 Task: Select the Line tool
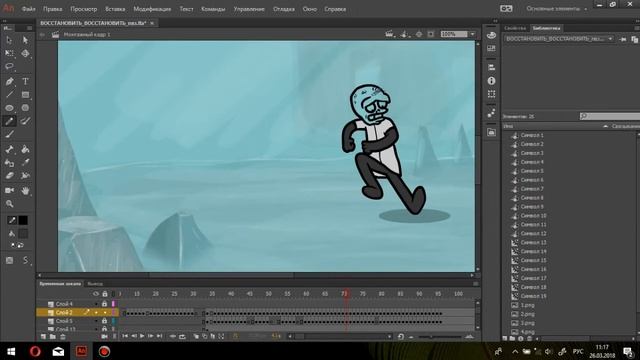[9, 95]
